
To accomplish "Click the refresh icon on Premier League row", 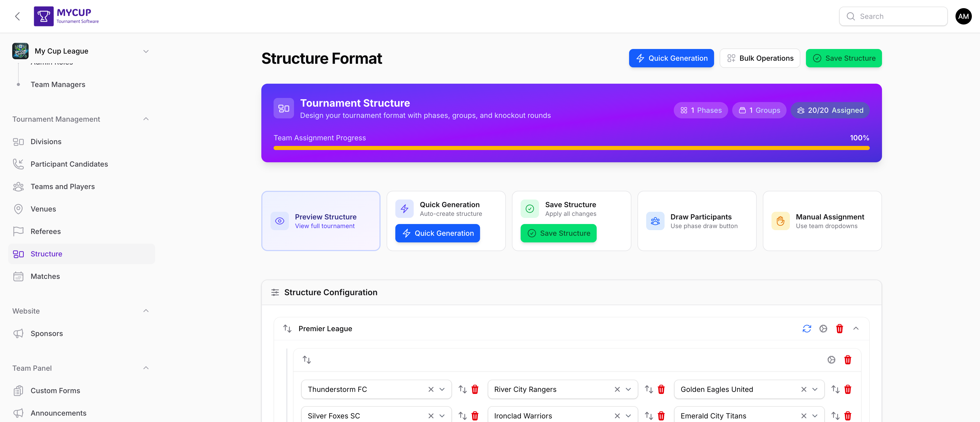I will [x=807, y=328].
